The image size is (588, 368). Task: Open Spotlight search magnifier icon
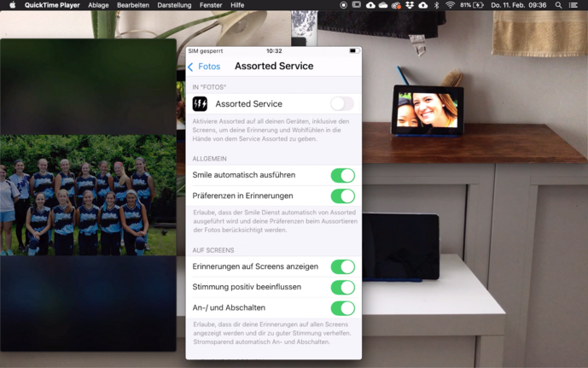click(559, 5)
